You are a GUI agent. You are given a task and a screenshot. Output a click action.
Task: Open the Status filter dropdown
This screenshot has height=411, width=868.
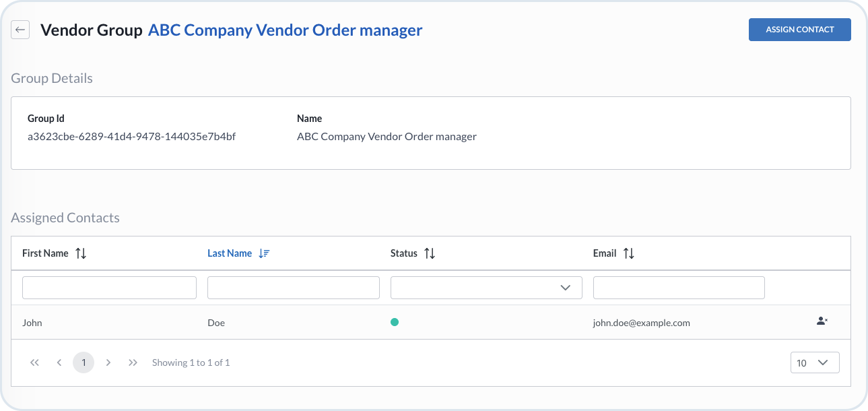pyautogui.click(x=486, y=288)
